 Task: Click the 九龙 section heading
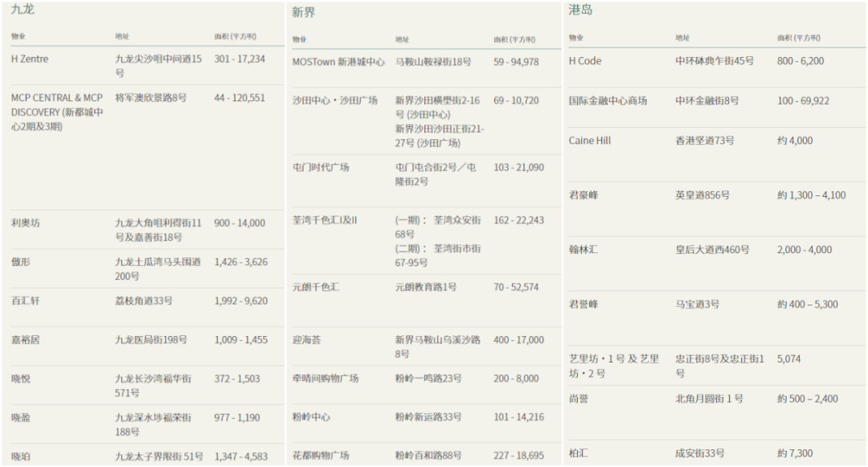(x=23, y=9)
